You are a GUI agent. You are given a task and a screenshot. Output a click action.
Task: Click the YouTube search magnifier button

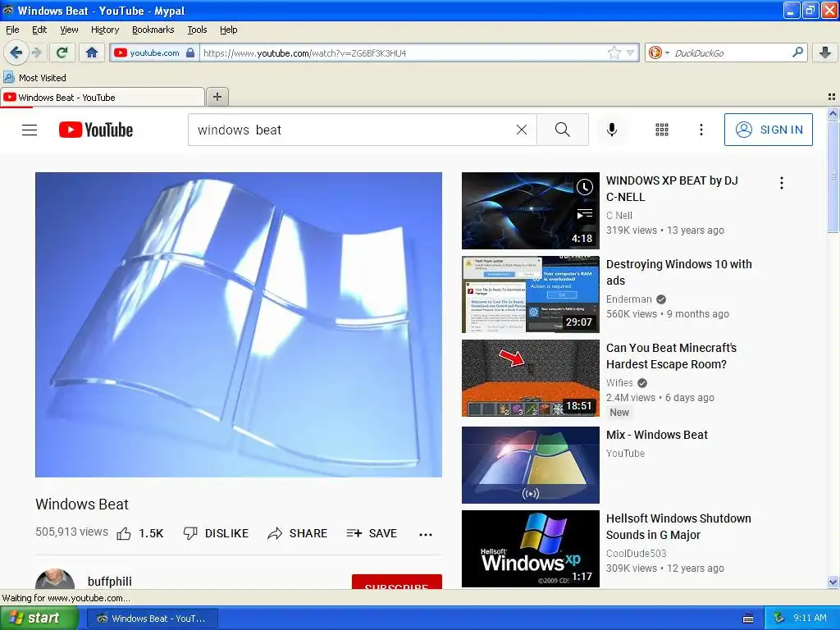click(563, 130)
